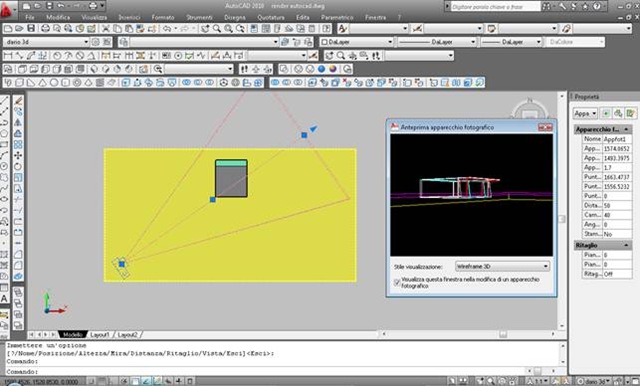This screenshot has width=640, height=386.
Task: Click the Plot (print) icon in the toolbar
Action: click(x=45, y=28)
